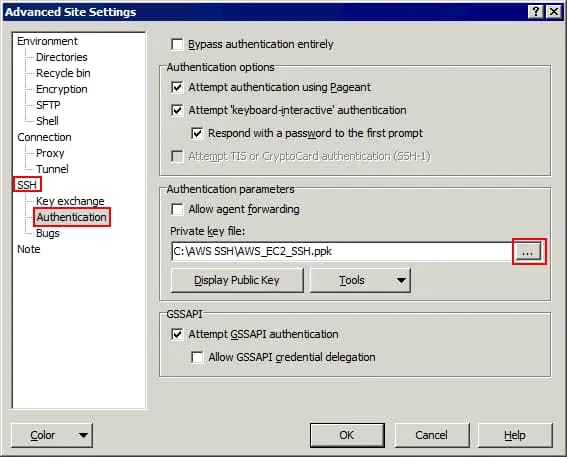Confirm settings with the OK button
The height and width of the screenshot is (457, 567).
pos(347,435)
